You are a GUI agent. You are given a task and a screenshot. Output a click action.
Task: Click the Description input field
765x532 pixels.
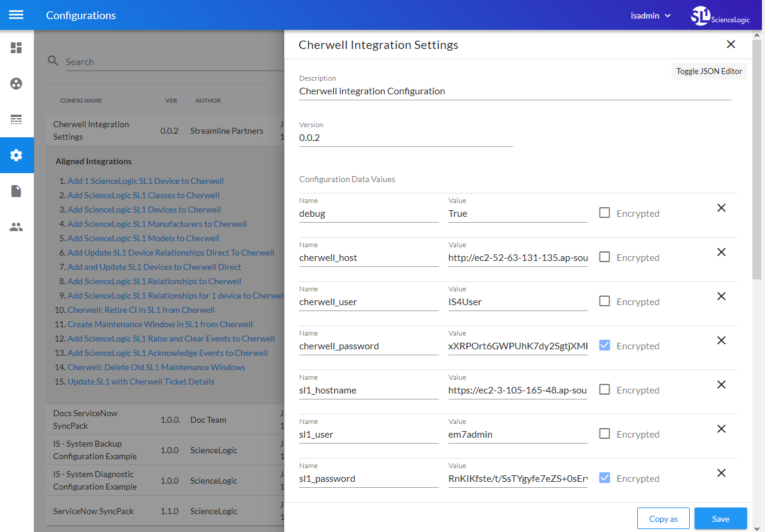coord(515,91)
